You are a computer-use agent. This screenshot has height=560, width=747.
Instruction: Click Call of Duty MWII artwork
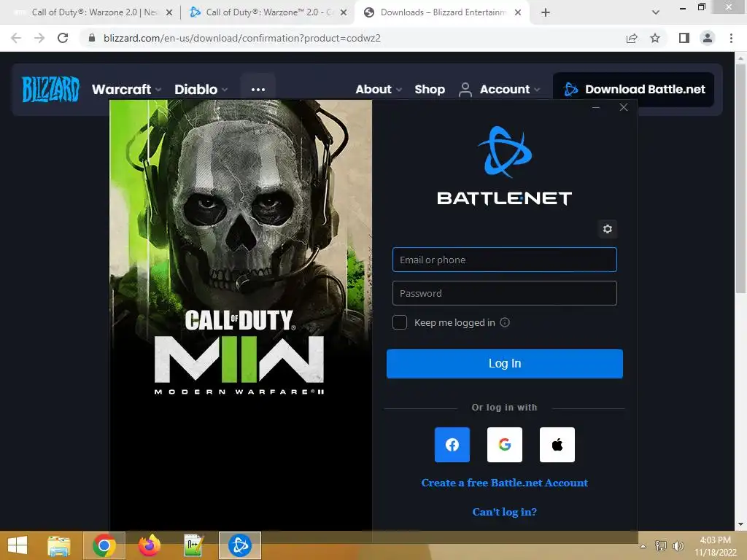241,314
